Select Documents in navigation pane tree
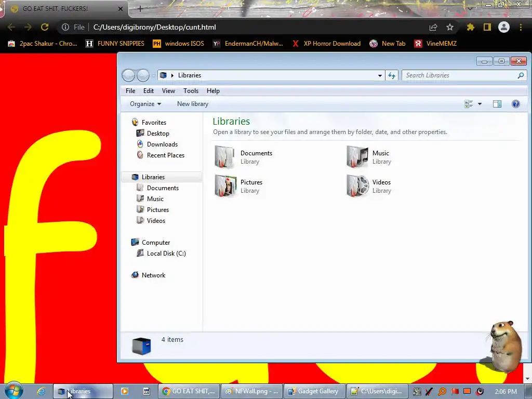The height and width of the screenshot is (399, 532). click(x=157, y=188)
